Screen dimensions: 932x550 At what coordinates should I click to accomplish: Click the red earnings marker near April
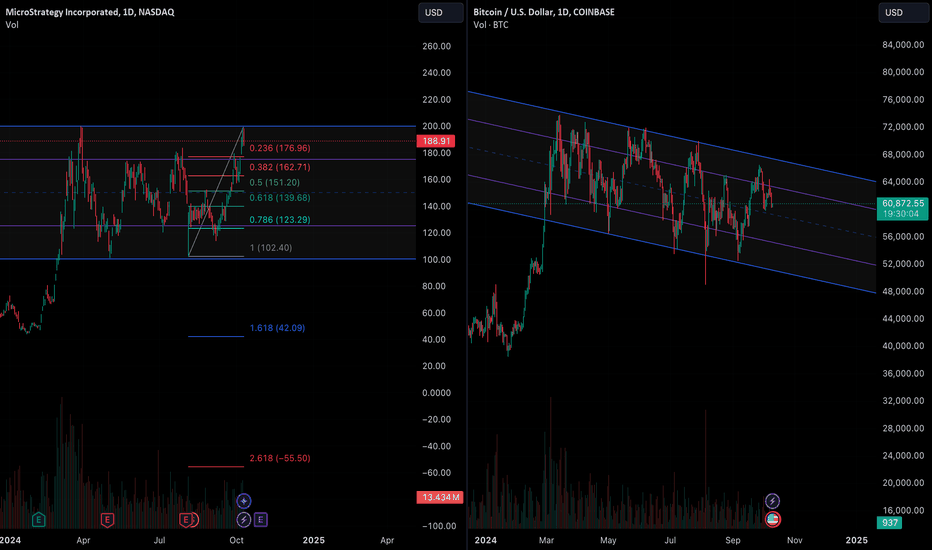click(107, 520)
